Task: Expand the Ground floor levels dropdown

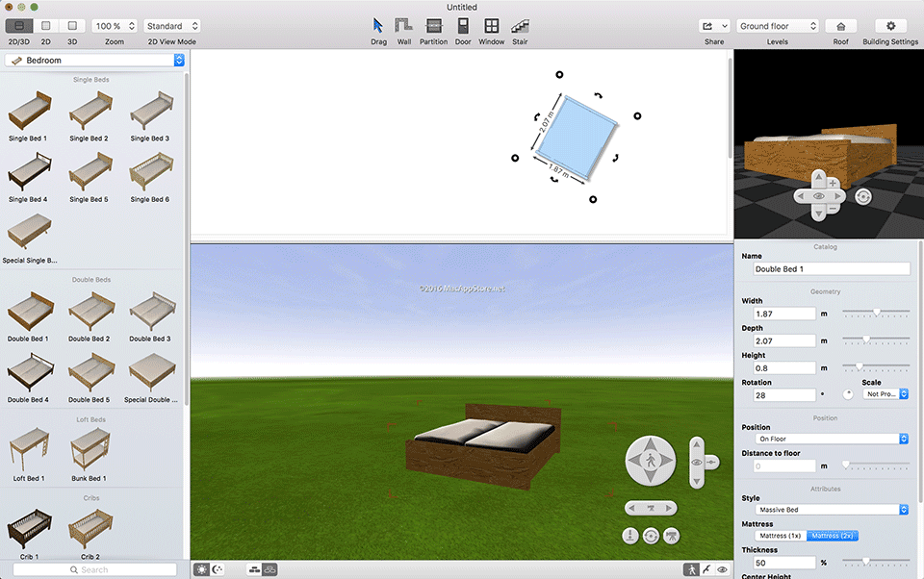Action: point(778,26)
